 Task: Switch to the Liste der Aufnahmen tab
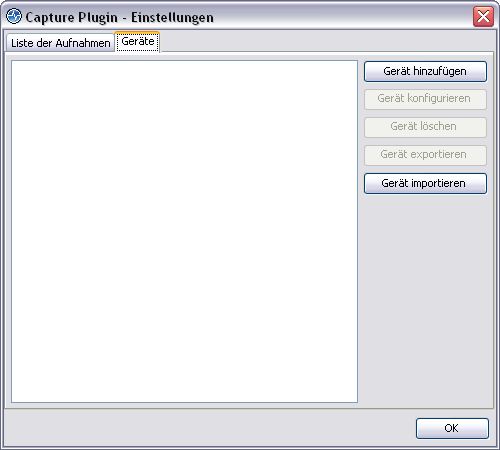[x=60, y=43]
